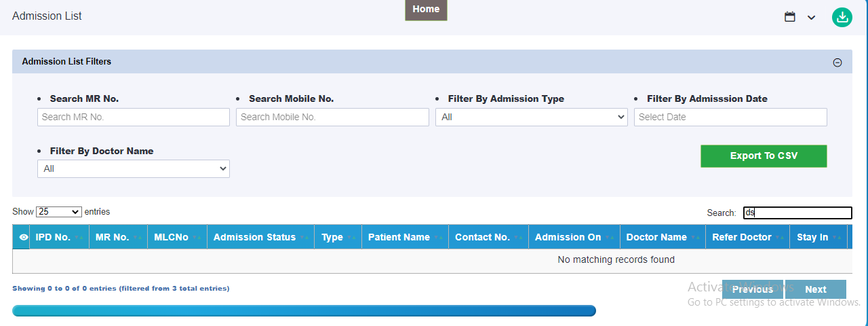Change the Show entries count dropdown

click(59, 212)
